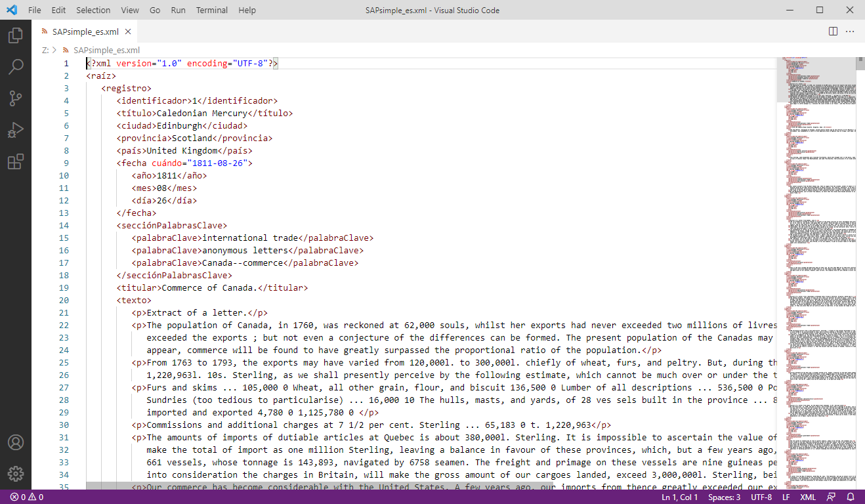
Task: Change encoding via UTF-8 status item
Action: (x=761, y=497)
